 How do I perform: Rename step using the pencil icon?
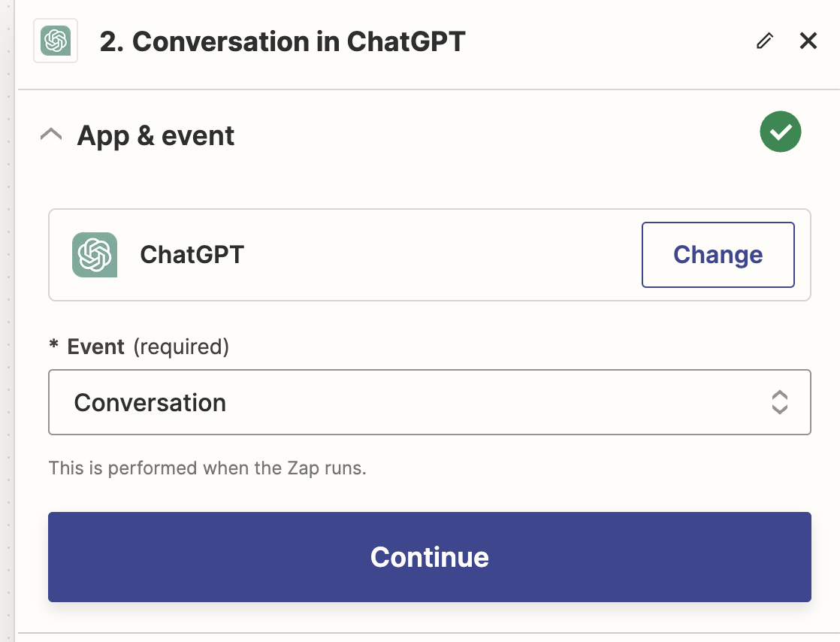tap(765, 41)
